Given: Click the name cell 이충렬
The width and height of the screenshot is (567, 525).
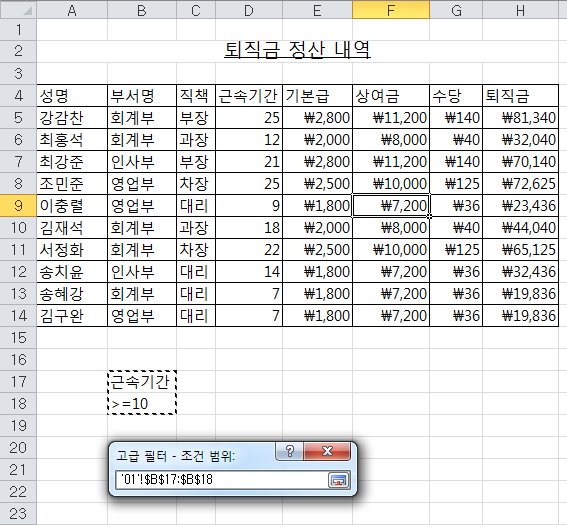Looking at the screenshot, I should pyautogui.click(x=72, y=206).
